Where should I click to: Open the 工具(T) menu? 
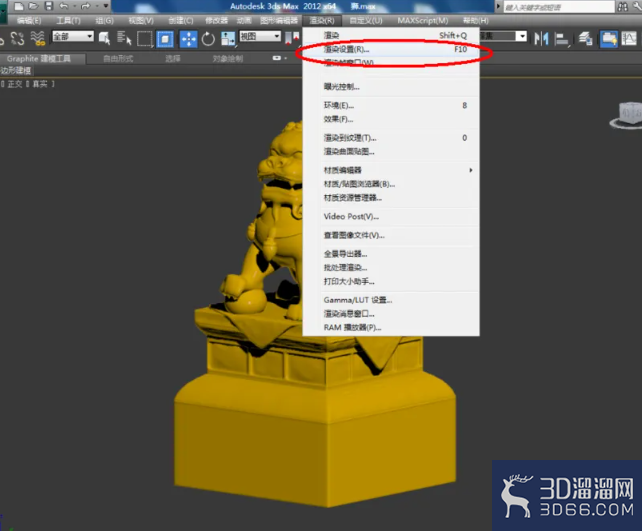(x=68, y=20)
